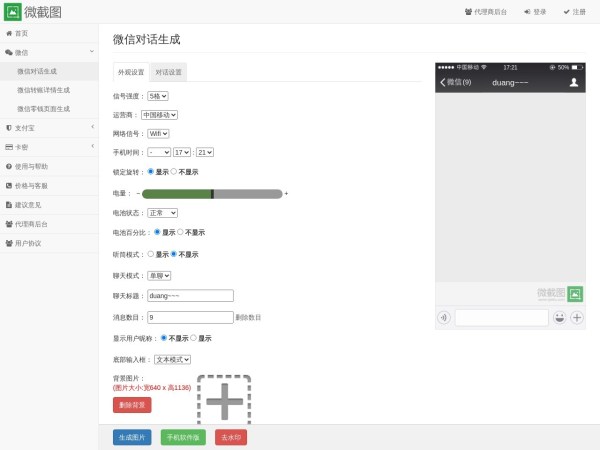Viewport: 600px width, 450px height.
Task: Expand the 支付宝 sidebar section
Action: coord(49,128)
